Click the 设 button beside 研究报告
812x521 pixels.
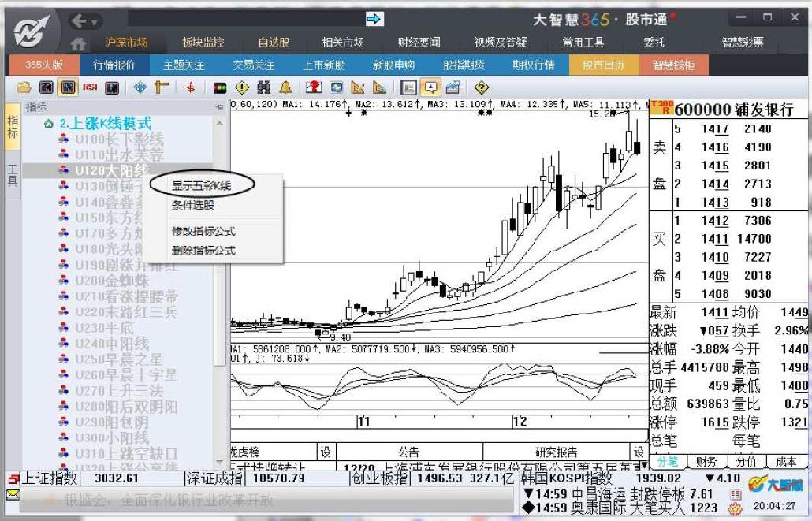pos(639,452)
